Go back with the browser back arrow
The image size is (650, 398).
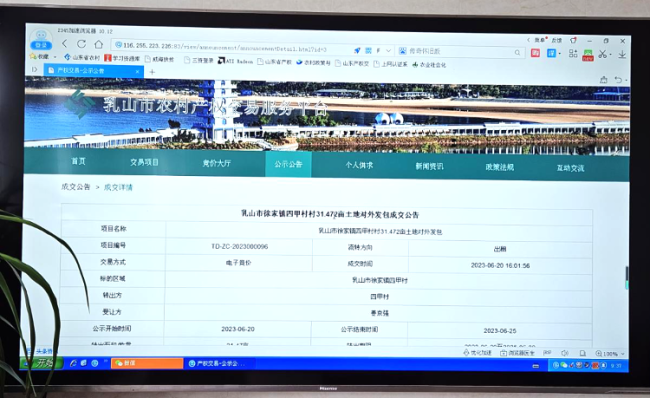point(64,43)
